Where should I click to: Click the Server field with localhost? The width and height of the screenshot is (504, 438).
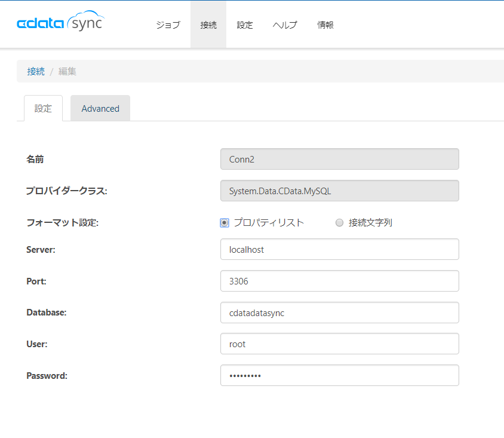pyautogui.click(x=339, y=249)
